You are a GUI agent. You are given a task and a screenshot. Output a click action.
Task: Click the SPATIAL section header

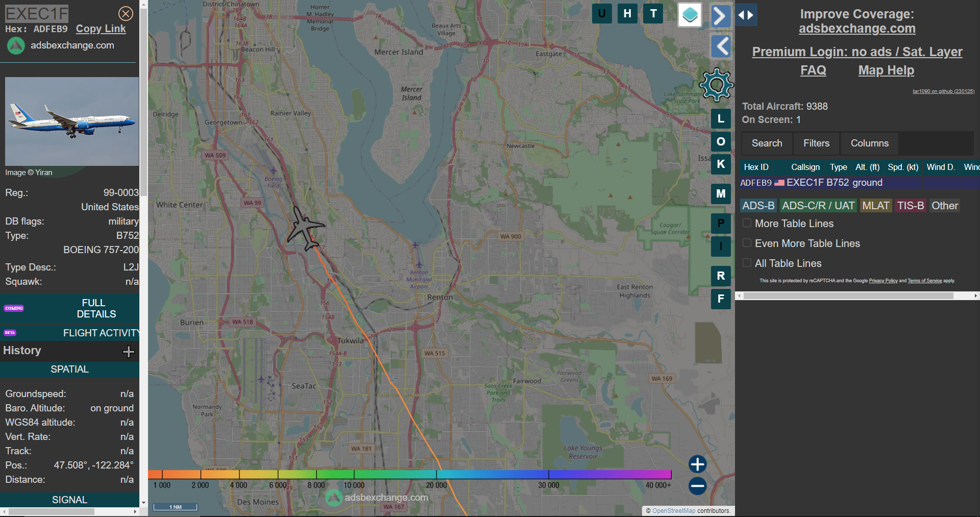(x=69, y=369)
